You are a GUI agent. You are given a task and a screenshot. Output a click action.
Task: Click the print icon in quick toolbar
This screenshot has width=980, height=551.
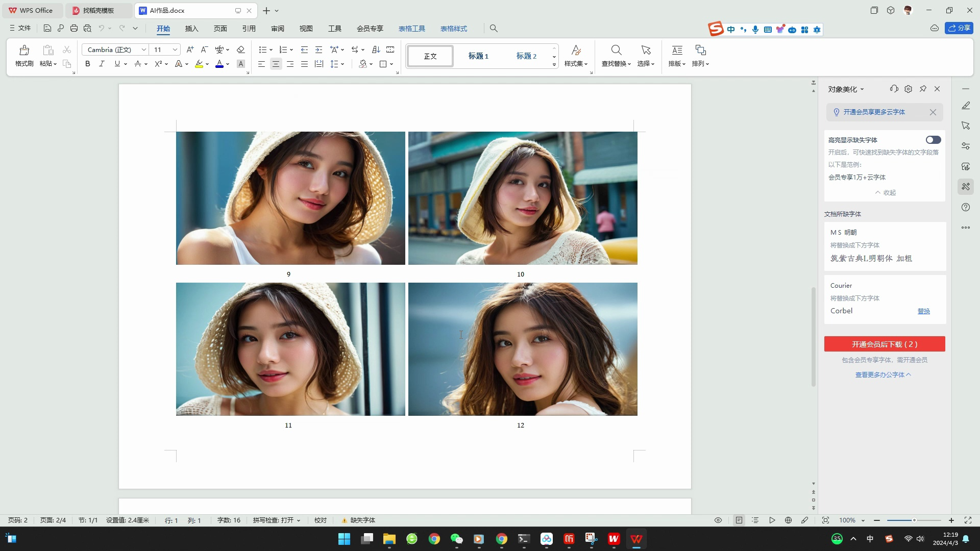[74, 29]
